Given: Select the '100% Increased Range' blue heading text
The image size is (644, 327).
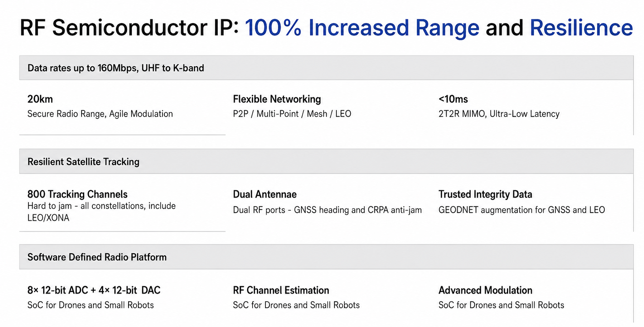Looking at the screenshot, I should [x=362, y=28].
